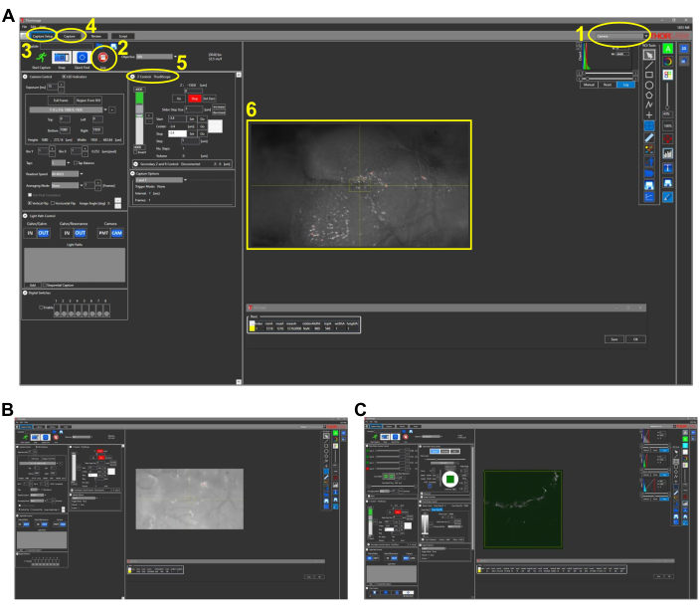Open the Edit menu in panel A
The width and height of the screenshot is (700, 612).
click(33, 27)
